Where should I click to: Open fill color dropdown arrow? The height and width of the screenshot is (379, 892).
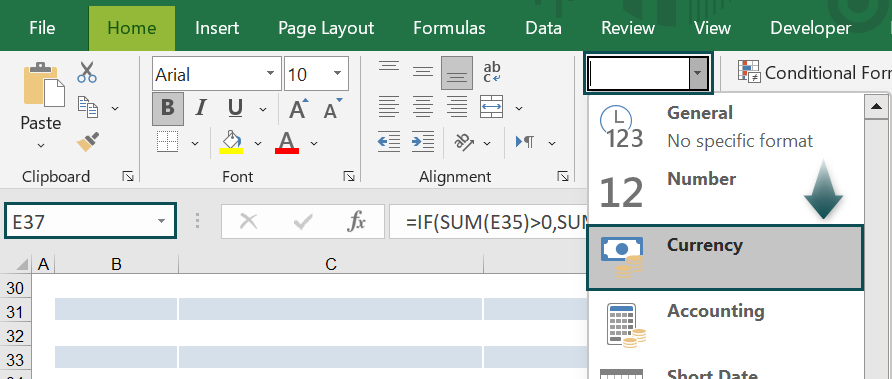coord(258,143)
